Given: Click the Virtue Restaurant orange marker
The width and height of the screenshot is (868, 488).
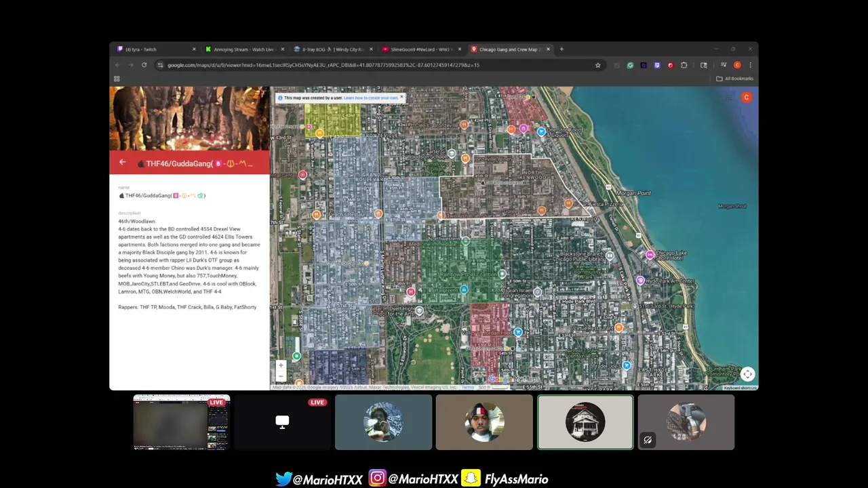Looking at the screenshot, I should click(x=618, y=328).
